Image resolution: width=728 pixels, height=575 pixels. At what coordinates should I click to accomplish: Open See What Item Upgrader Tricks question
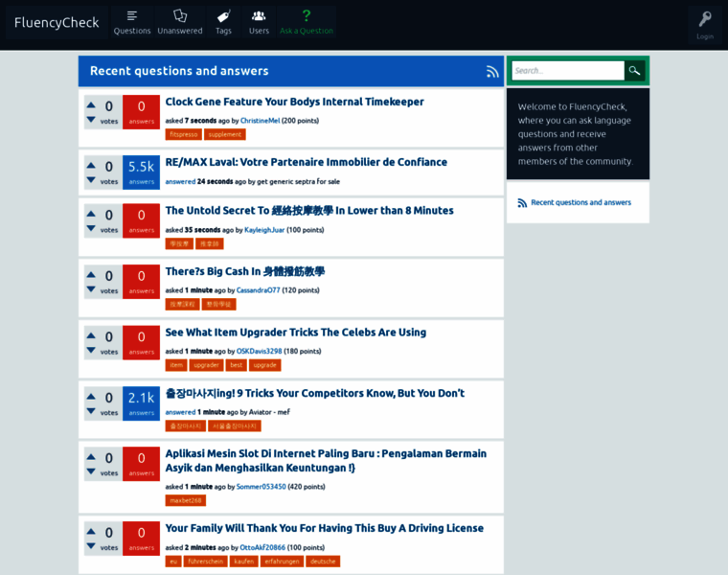pyautogui.click(x=296, y=333)
